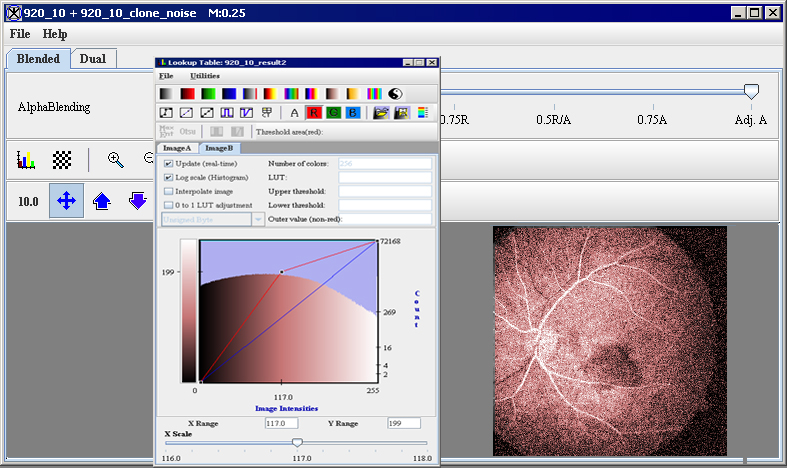Click the blue up arrow icon
The height and width of the screenshot is (468, 787).
pyautogui.click(x=101, y=201)
